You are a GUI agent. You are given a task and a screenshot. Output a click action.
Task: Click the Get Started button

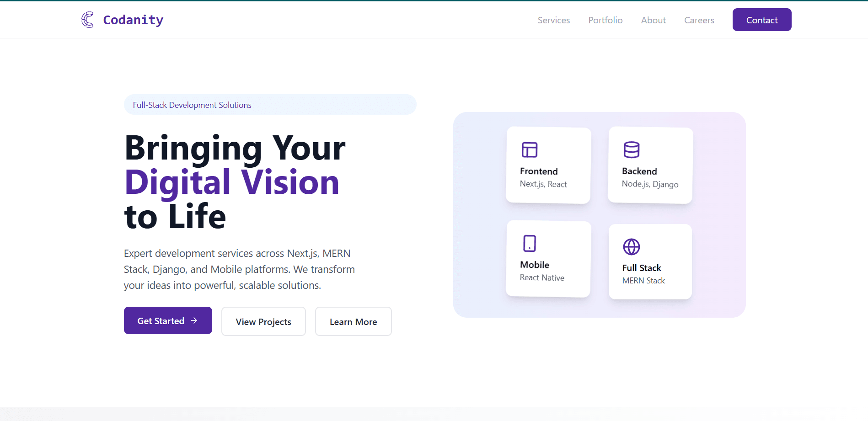(x=167, y=320)
